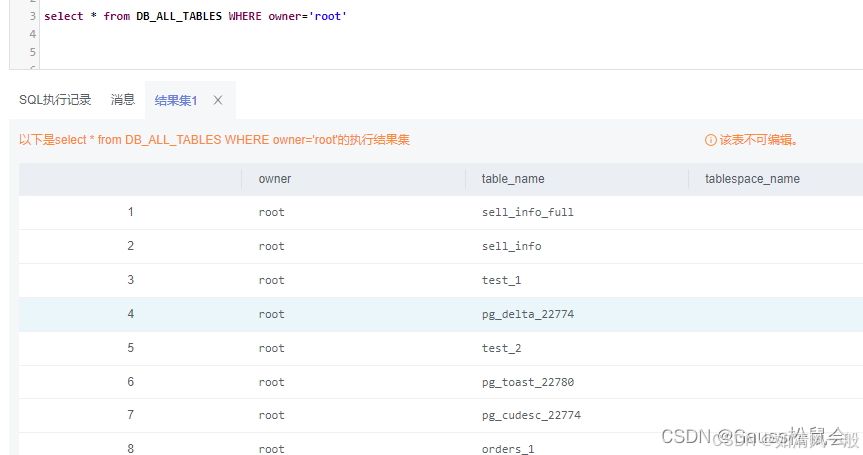Click the owner column header
Screen dimensions: 863x455
[x=275, y=179]
